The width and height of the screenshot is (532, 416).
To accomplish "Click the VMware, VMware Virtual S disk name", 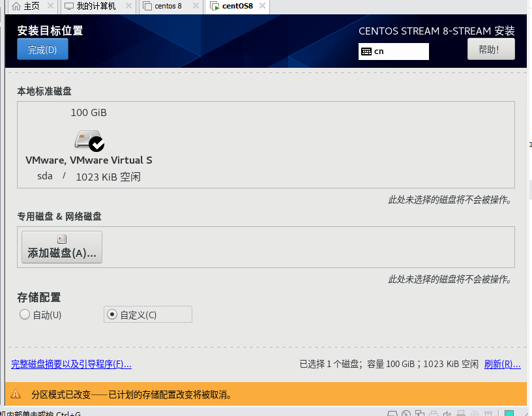I will pyautogui.click(x=89, y=160).
